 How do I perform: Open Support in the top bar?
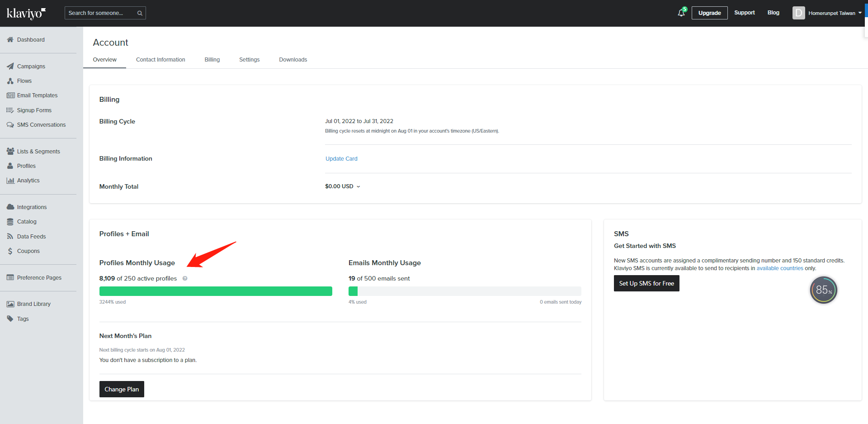pos(744,13)
